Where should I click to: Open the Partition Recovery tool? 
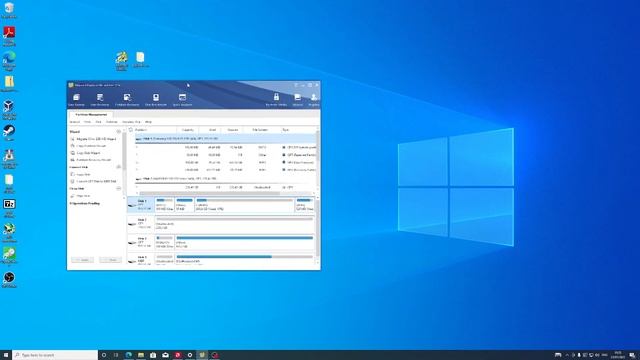(127, 100)
